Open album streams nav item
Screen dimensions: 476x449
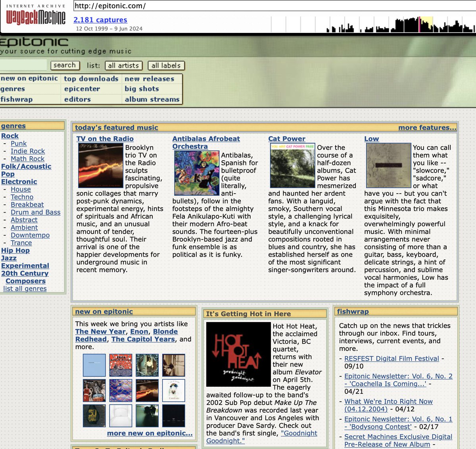[152, 99]
